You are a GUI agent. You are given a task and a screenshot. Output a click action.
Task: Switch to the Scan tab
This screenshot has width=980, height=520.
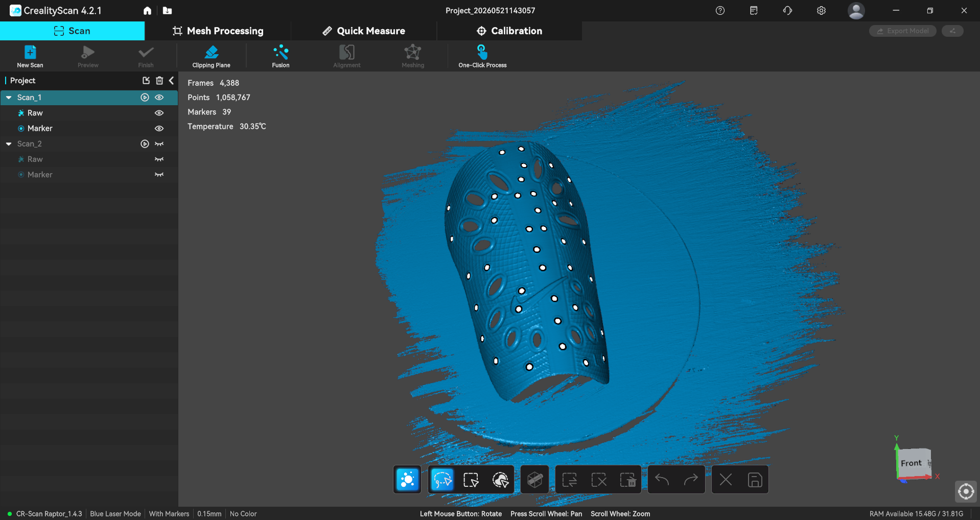[x=72, y=31]
